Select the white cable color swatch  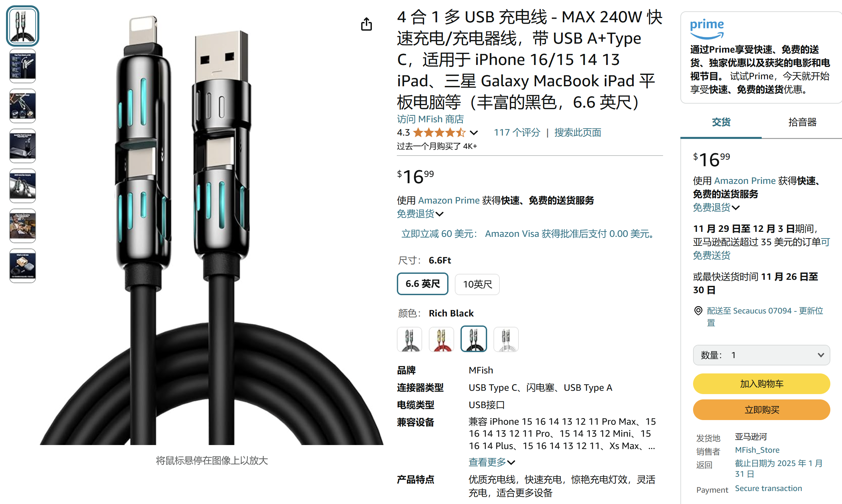(506, 339)
